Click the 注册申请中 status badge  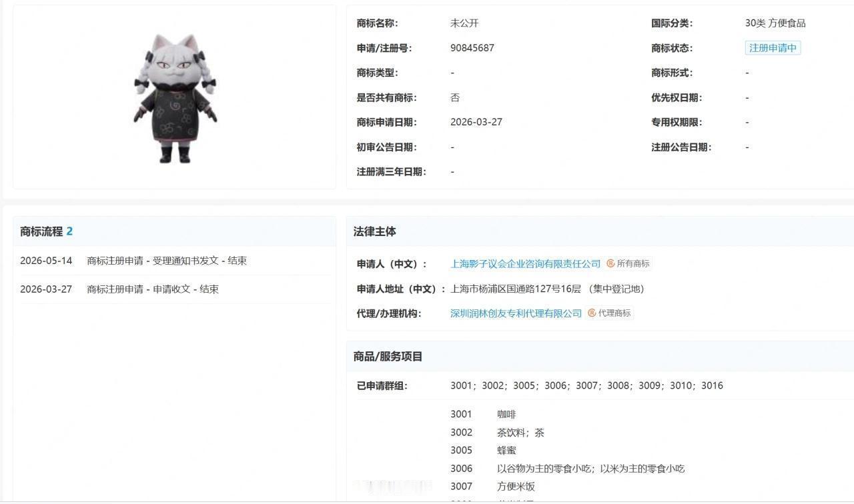point(773,48)
